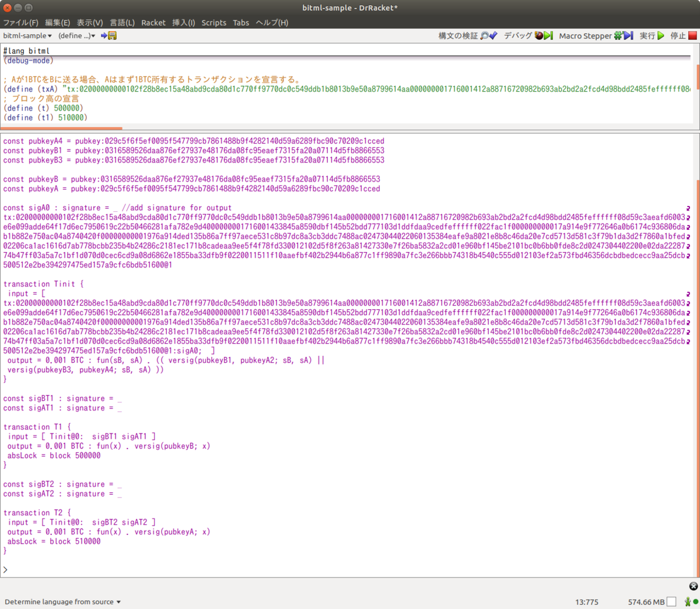
Task: Click the round X hide icon at the bottom right
Action: click(x=693, y=586)
